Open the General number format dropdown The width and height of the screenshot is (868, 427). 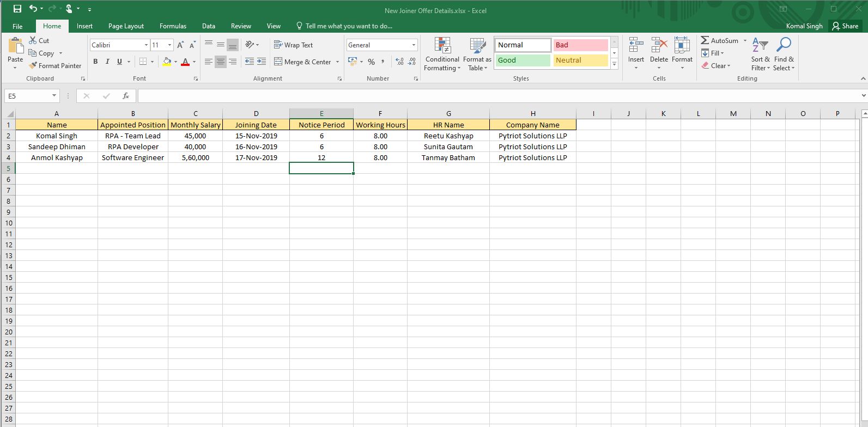pos(414,45)
